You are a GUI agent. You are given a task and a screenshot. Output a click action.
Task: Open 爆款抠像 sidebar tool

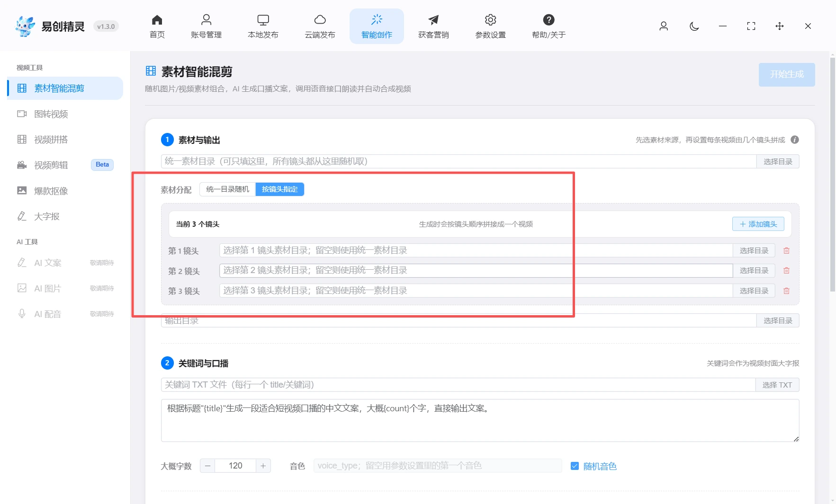pos(65,191)
